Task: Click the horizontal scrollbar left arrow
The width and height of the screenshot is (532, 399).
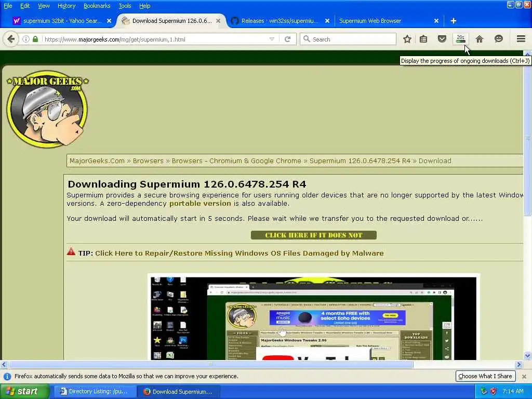Action: point(4,364)
